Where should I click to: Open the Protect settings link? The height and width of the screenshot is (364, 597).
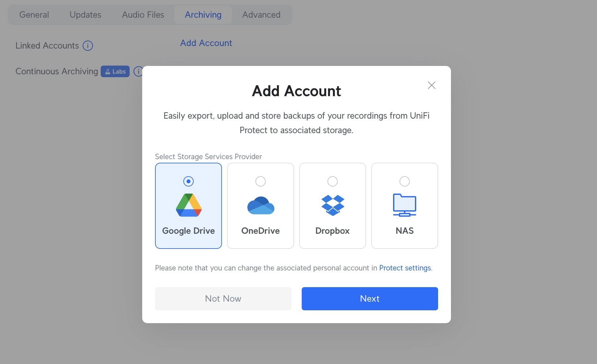click(x=405, y=268)
